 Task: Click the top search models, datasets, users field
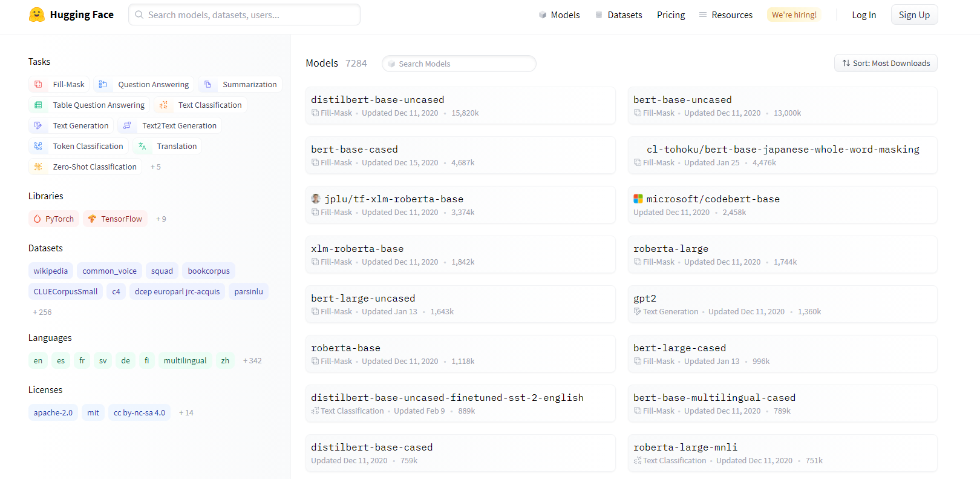pos(244,15)
